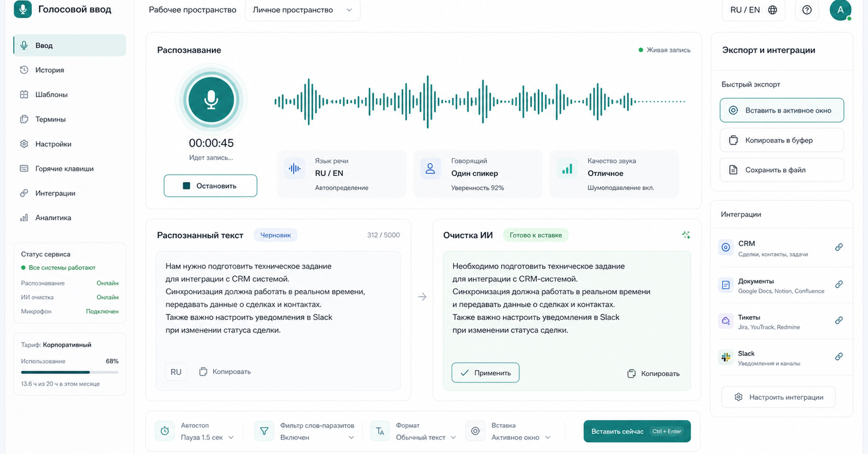Click the Живая запись indicator
This screenshot has width=868, height=454.
point(665,50)
